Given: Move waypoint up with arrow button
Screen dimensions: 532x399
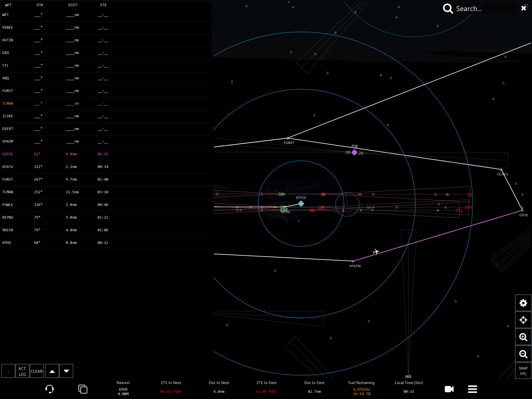Looking at the screenshot, I should click(52, 371).
